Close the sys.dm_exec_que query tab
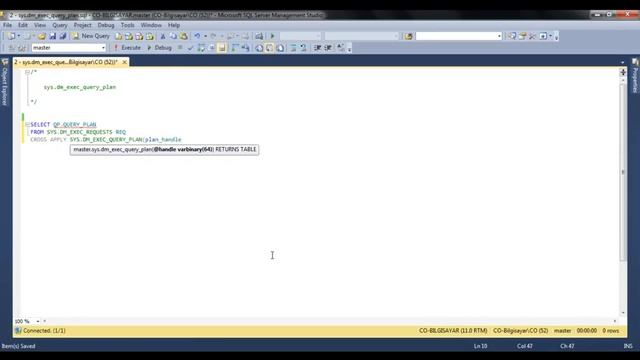 pos(124,62)
